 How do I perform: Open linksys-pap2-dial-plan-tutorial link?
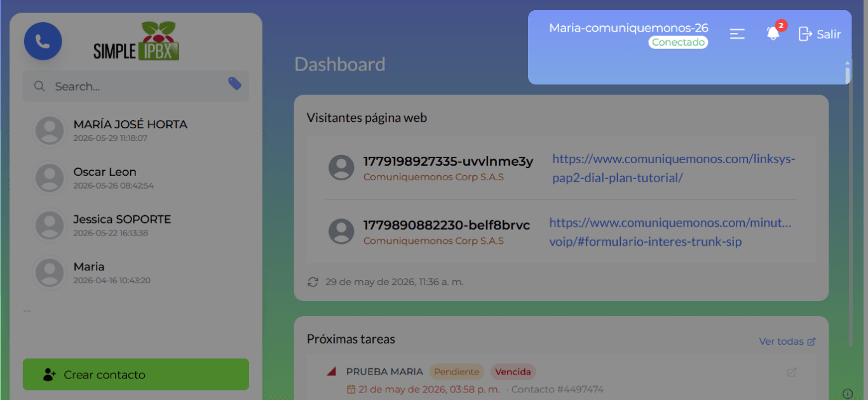674,168
